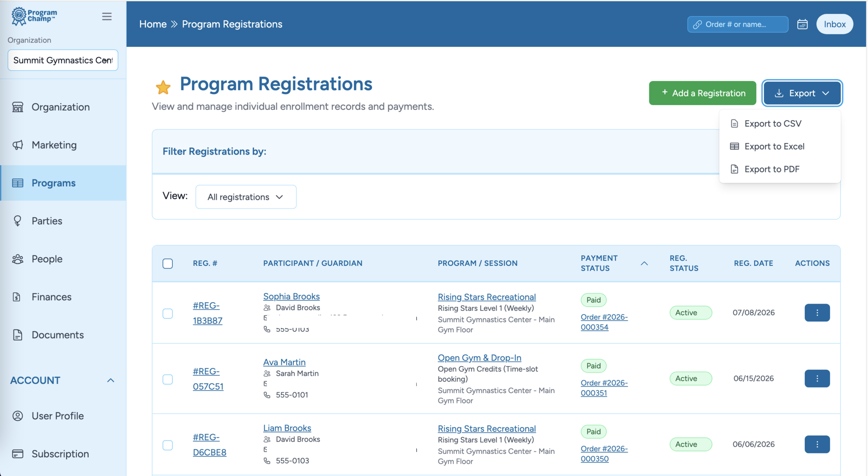Click the link icon in search field
868x476 pixels.
pos(697,25)
